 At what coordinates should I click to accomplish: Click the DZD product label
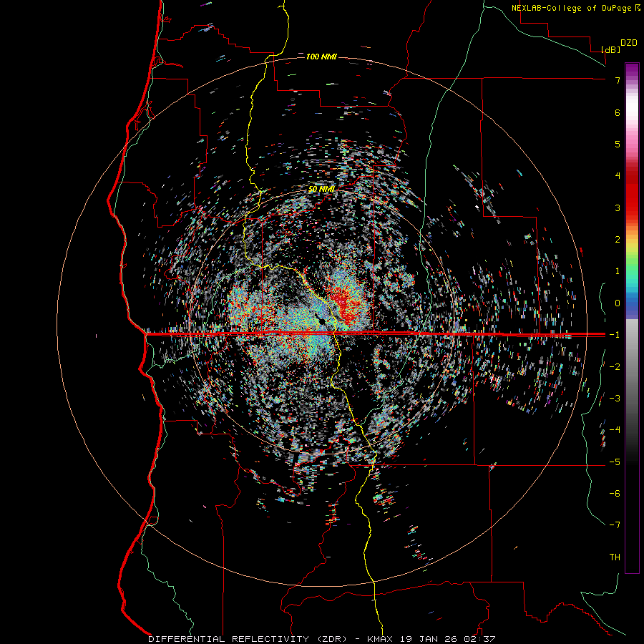[x=628, y=43]
